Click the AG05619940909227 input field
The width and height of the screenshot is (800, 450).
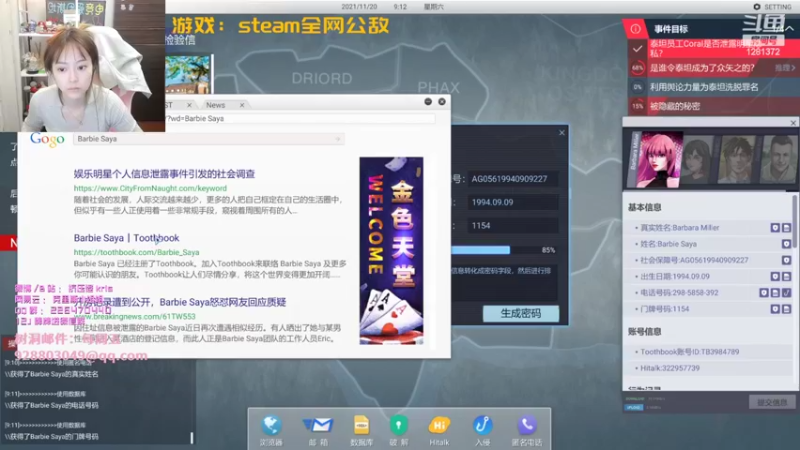(x=512, y=179)
